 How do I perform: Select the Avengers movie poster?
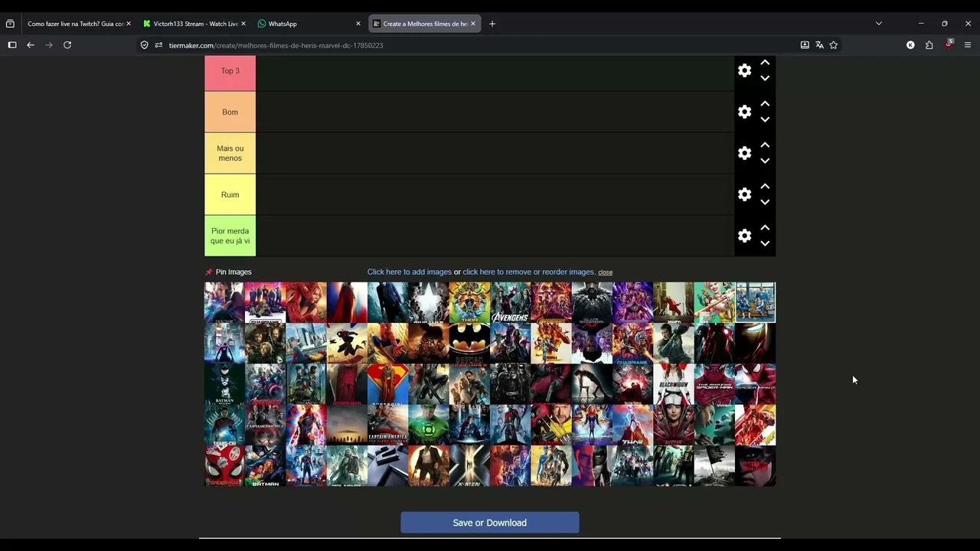(x=510, y=302)
